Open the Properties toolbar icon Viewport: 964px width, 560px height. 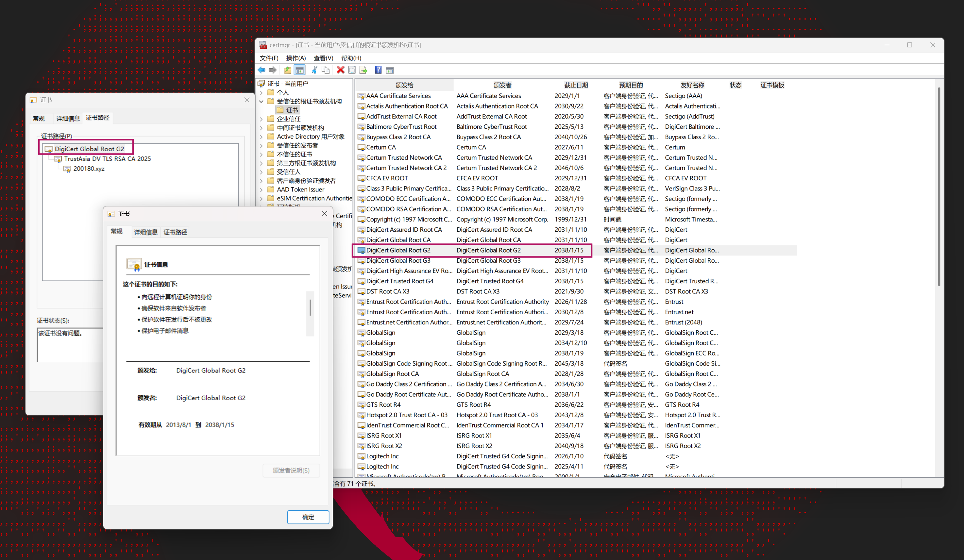(352, 70)
